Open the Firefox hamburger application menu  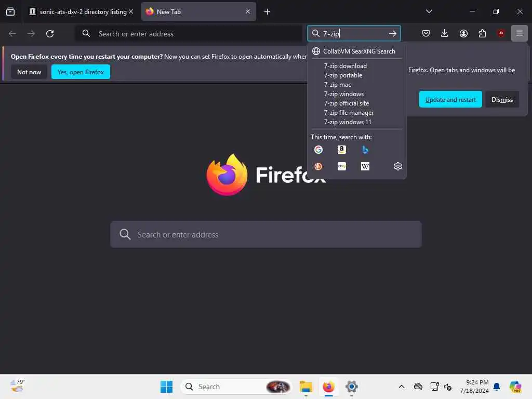click(x=520, y=33)
